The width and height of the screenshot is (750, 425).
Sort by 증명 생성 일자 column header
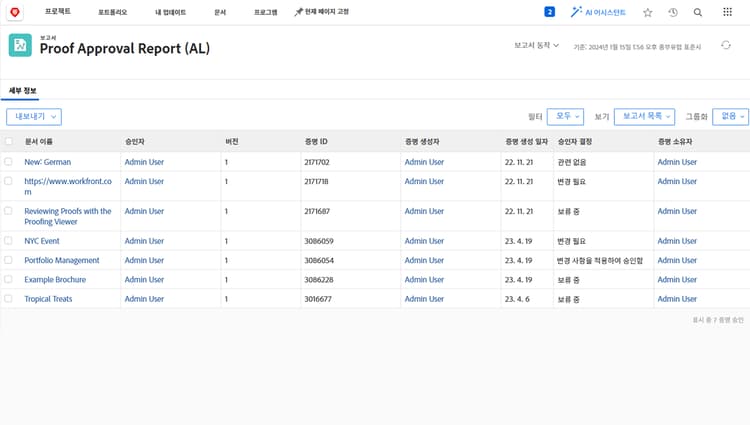coord(526,142)
